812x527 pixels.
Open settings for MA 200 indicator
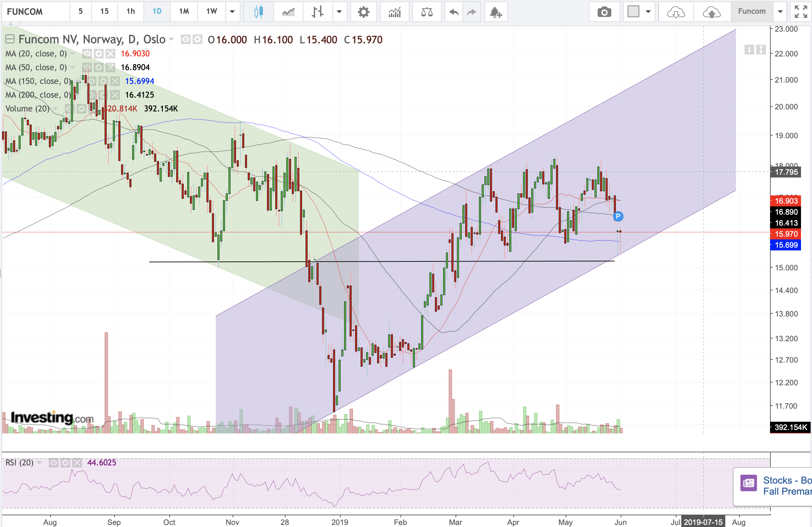tap(103, 95)
